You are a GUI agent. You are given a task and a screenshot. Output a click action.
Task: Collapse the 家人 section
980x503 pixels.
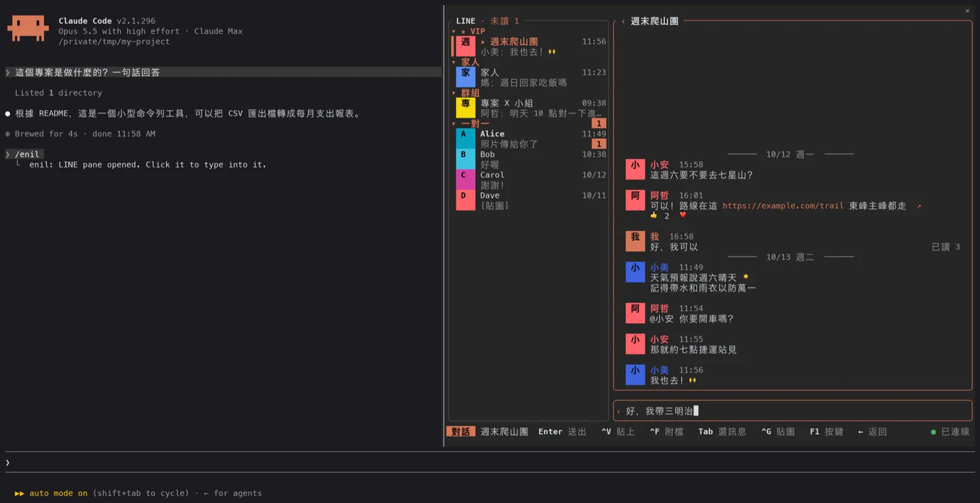tap(454, 62)
